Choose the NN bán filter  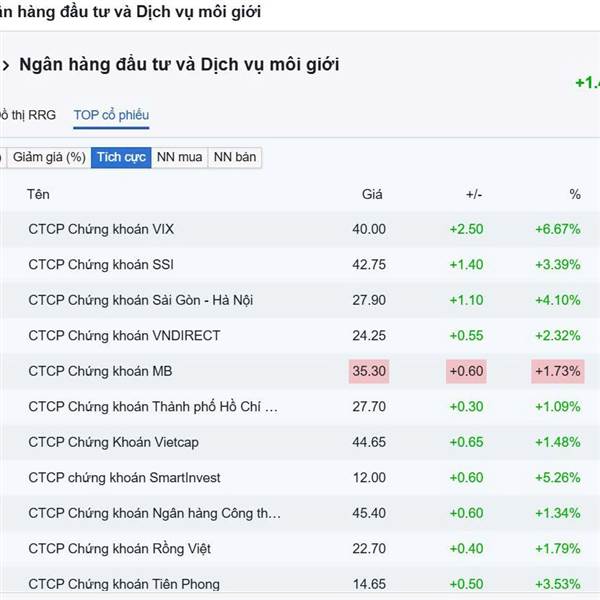235,157
